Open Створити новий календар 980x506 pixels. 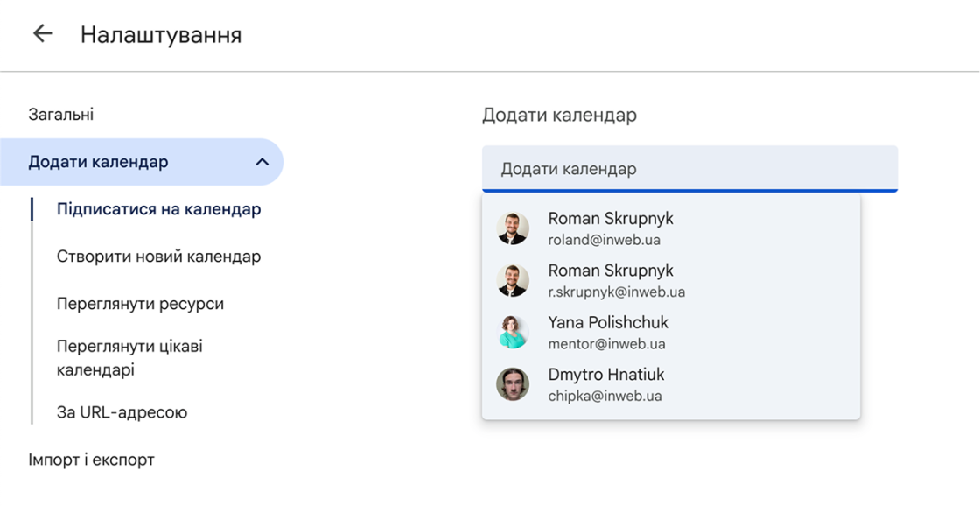158,257
